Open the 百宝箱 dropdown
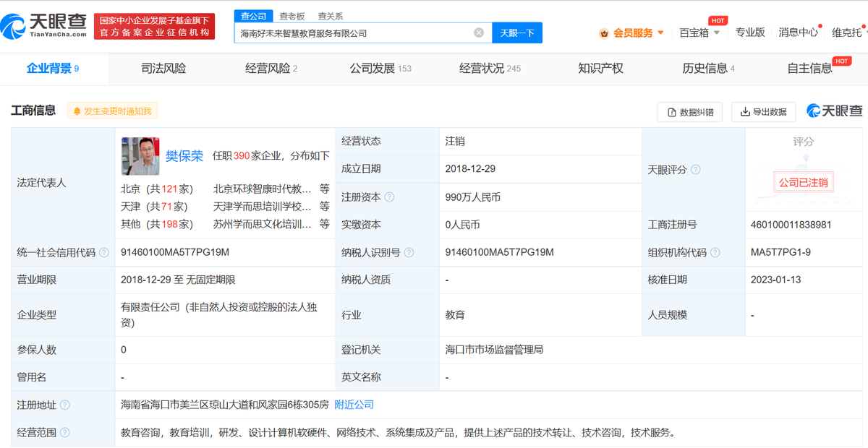The width and height of the screenshot is (868, 448). point(697,33)
